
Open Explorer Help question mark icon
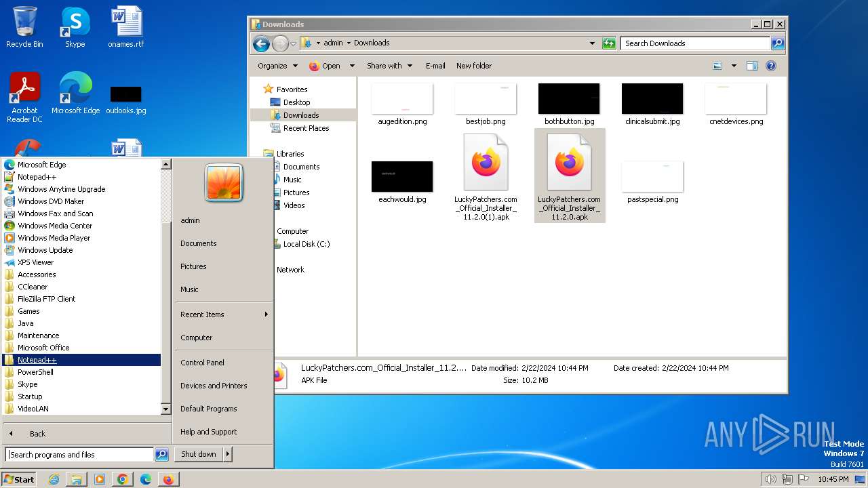[x=771, y=66]
